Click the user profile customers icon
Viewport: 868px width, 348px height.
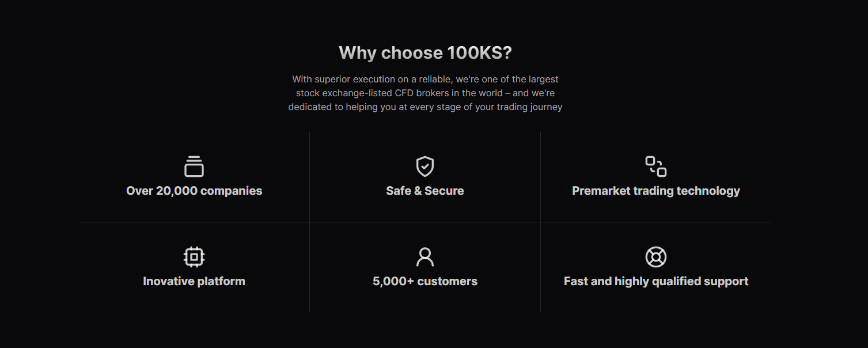pyautogui.click(x=425, y=257)
